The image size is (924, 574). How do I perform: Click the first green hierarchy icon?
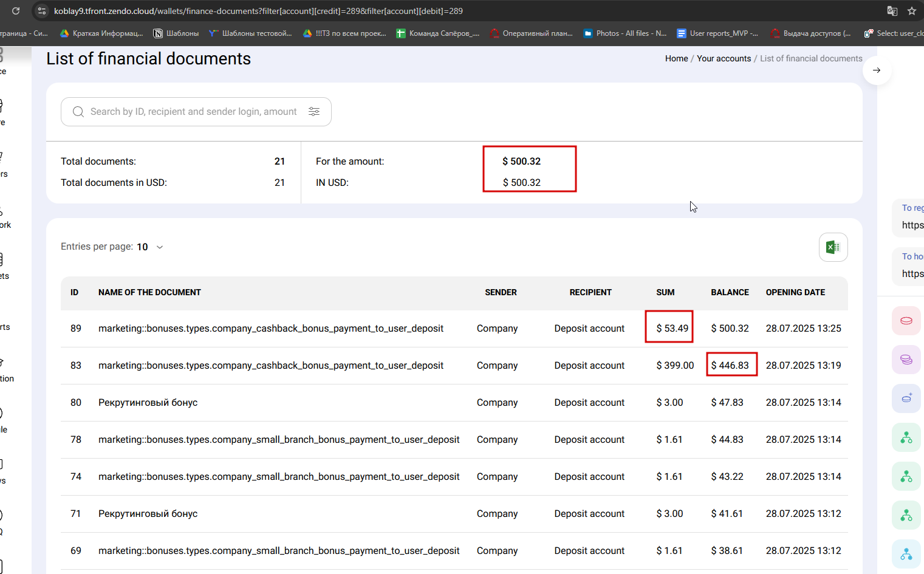906,437
